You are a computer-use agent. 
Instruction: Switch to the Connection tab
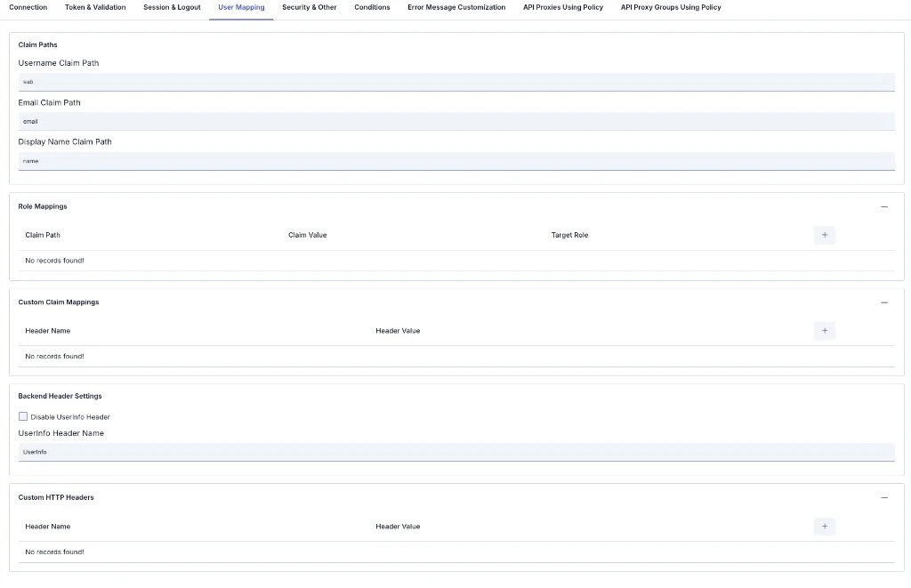point(28,7)
